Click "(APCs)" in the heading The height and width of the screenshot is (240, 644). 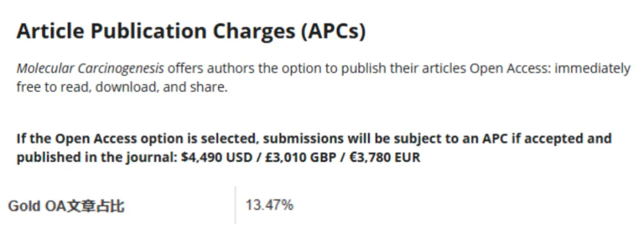click(x=333, y=32)
